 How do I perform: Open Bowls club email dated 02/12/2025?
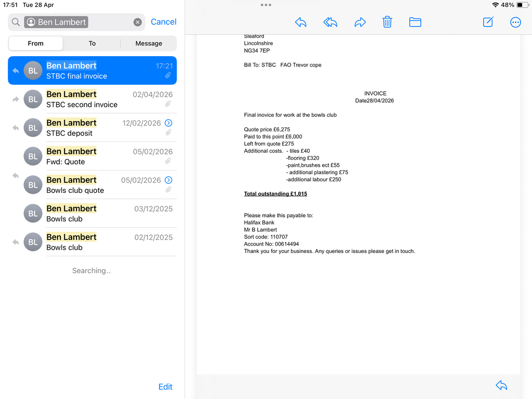(92, 242)
